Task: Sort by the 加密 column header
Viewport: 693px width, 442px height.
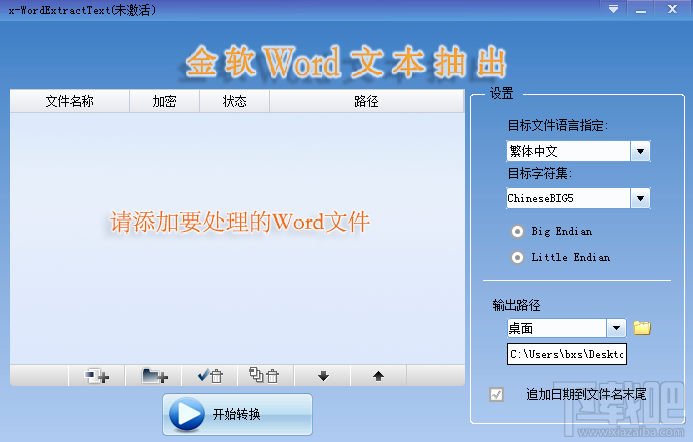Action: point(164,101)
